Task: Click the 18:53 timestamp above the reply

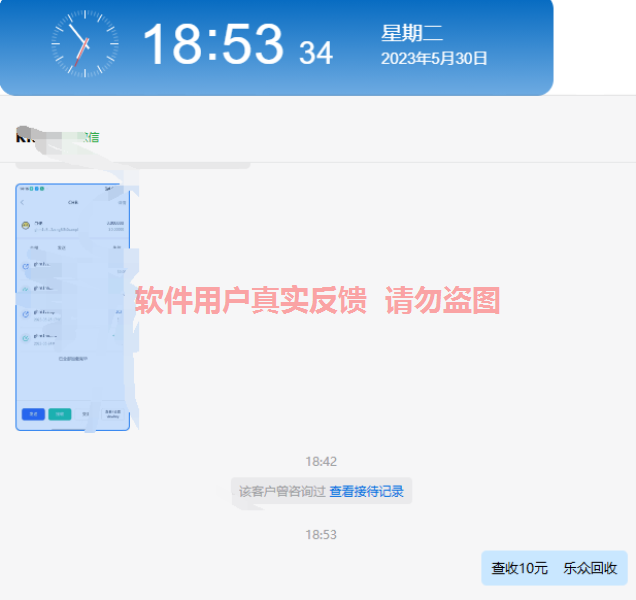Action: point(321,535)
